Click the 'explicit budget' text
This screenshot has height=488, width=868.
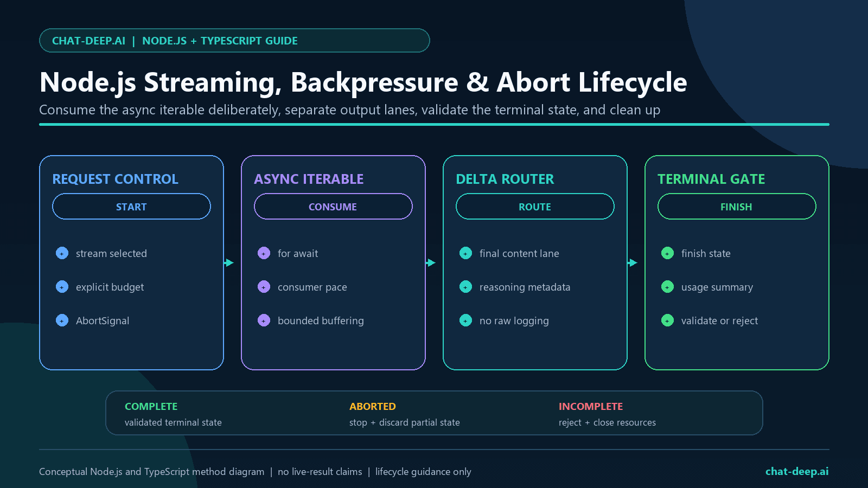coord(110,287)
